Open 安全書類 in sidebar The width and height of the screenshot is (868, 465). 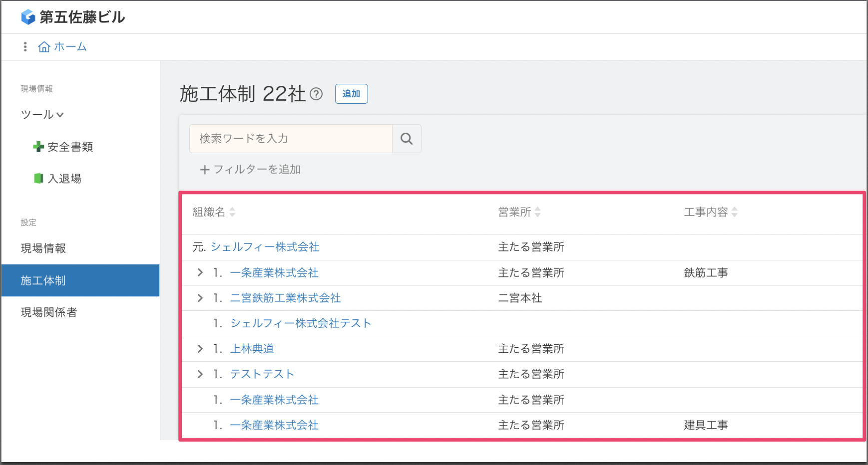(x=70, y=147)
